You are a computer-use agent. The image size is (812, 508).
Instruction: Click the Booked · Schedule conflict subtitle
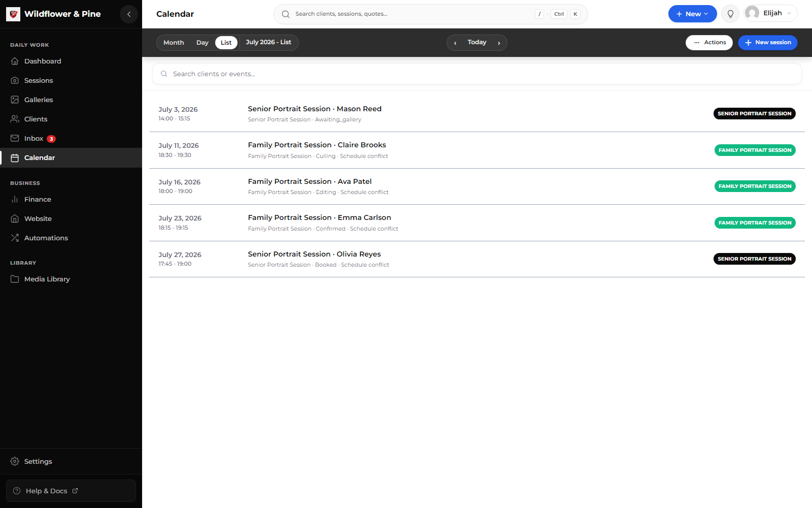[x=352, y=265]
